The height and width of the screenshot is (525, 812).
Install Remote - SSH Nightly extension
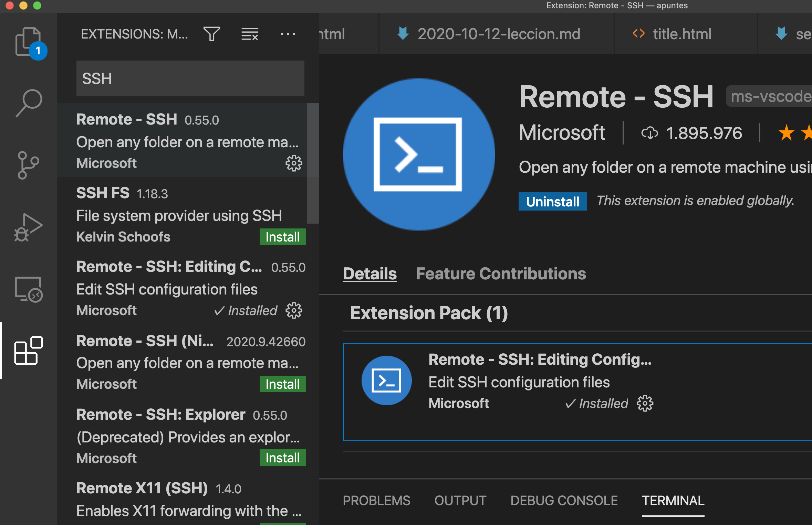click(x=282, y=384)
